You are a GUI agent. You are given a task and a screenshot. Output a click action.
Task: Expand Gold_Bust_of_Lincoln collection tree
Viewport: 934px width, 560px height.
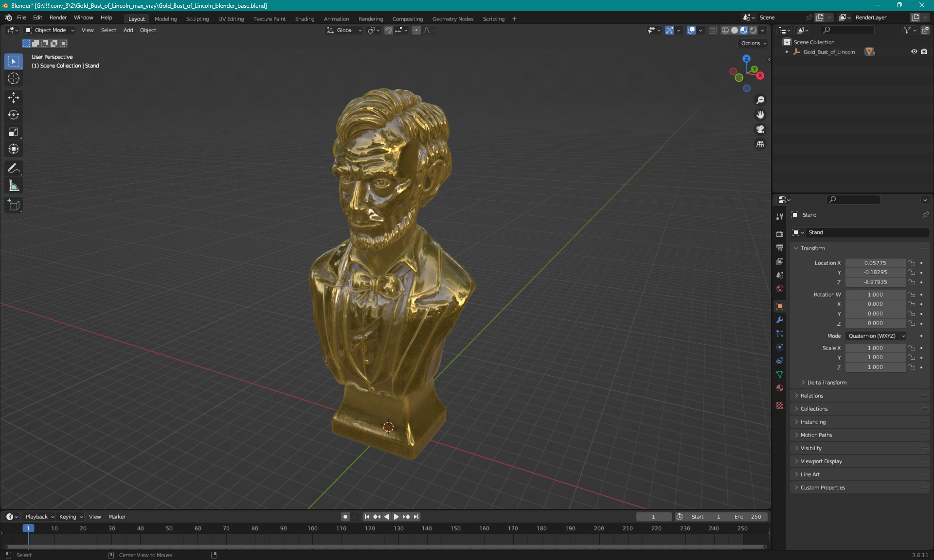pyautogui.click(x=787, y=52)
